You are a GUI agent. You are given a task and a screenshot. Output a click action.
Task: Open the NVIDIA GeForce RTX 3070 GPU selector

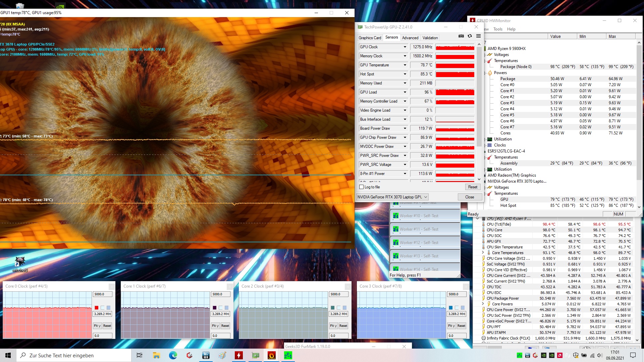(392, 197)
